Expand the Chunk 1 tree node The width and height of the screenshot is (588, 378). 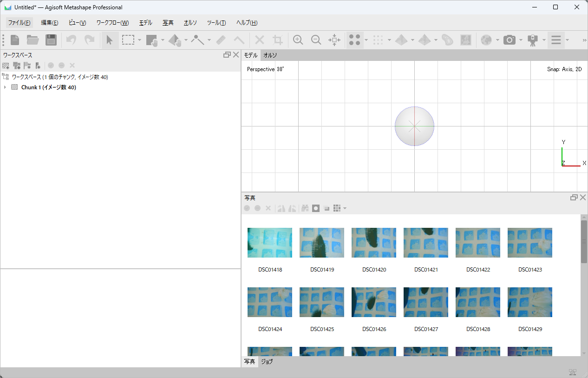pos(5,87)
